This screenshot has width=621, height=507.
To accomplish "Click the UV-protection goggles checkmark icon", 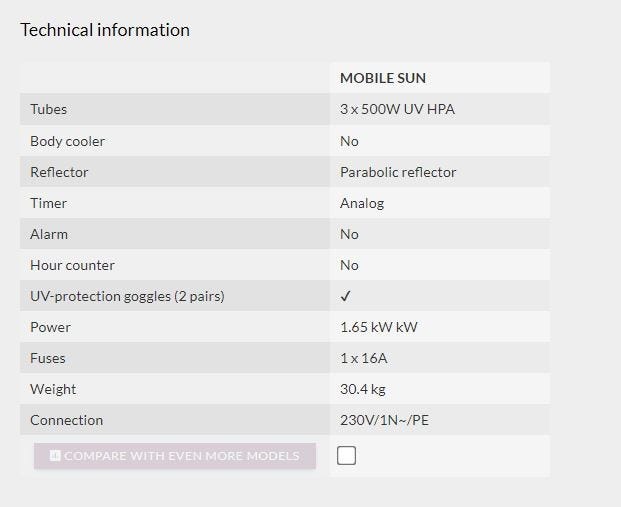I will pos(346,296).
